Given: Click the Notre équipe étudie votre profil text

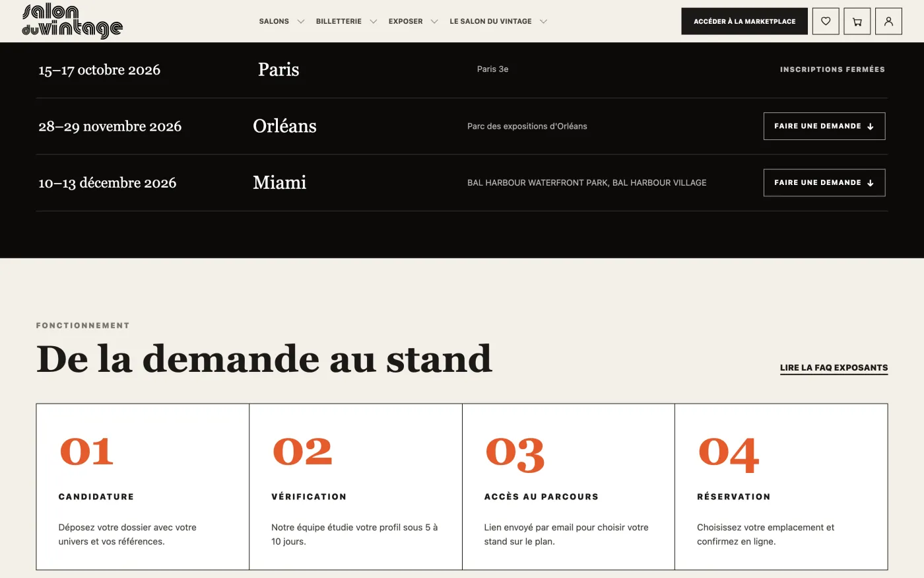Looking at the screenshot, I should coord(354,534).
